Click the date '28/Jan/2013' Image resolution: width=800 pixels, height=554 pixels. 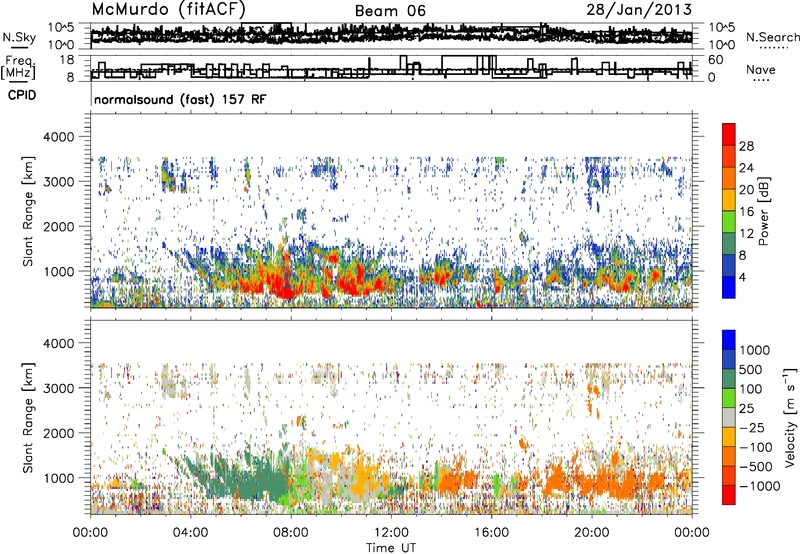pyautogui.click(x=639, y=10)
